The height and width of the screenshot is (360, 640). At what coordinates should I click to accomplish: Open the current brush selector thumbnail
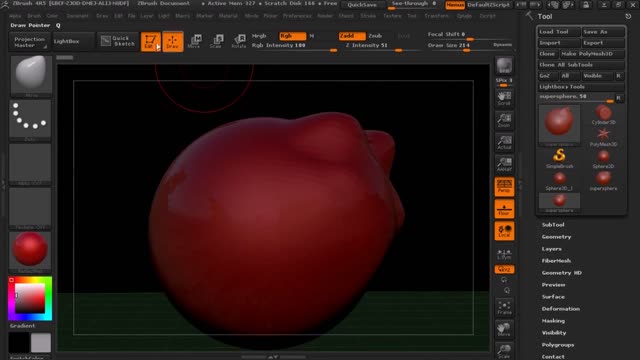pos(31,76)
